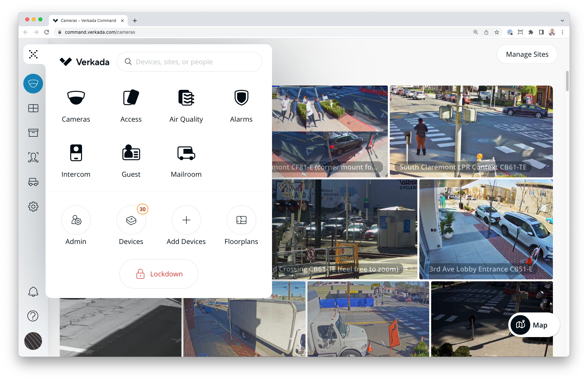Toggle the Map view
The image size is (588, 381).
click(x=534, y=325)
